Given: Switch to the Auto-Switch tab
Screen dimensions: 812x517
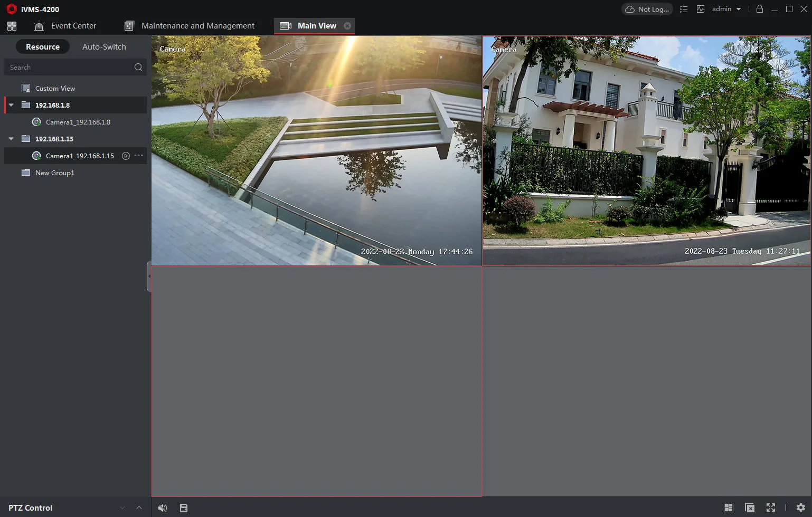Looking at the screenshot, I should pos(104,46).
